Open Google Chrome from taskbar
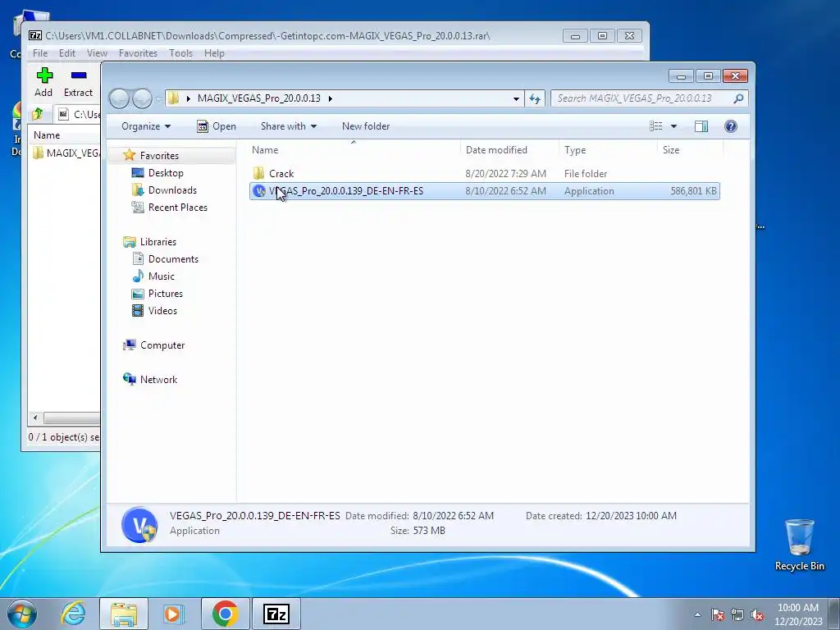Screen dimensions: 840x630 (x=226, y=614)
